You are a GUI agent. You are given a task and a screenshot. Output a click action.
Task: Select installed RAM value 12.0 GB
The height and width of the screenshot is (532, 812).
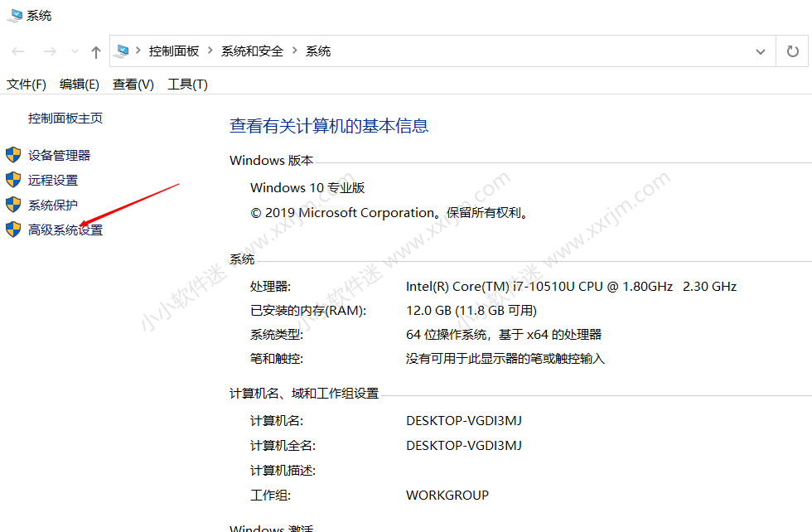(471, 311)
